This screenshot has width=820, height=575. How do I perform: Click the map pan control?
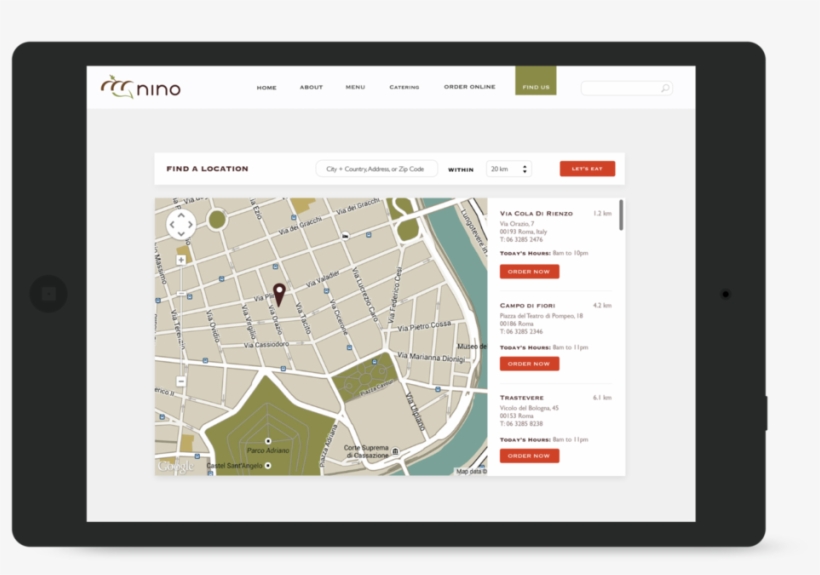point(181,225)
